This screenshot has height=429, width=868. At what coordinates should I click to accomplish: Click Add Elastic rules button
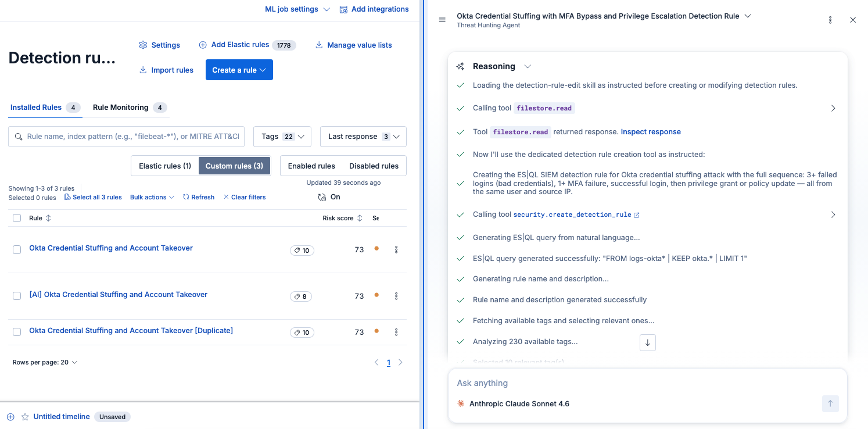coord(247,45)
